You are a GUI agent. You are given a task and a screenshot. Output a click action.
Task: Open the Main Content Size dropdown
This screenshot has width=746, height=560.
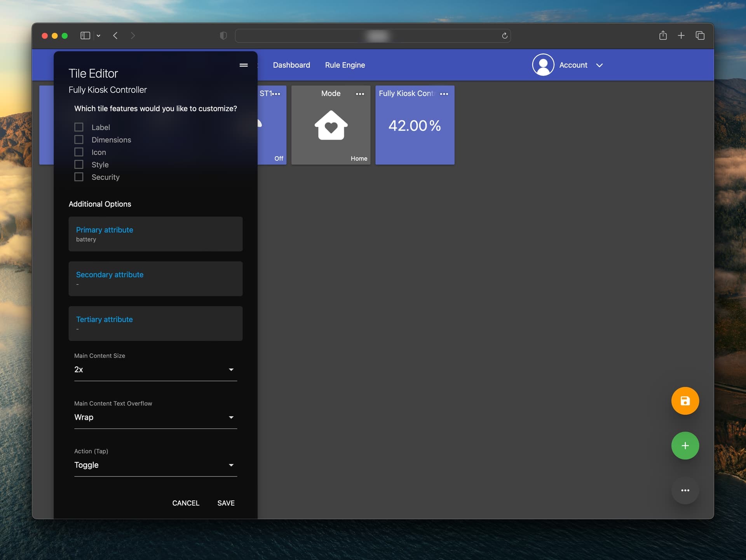[155, 370]
